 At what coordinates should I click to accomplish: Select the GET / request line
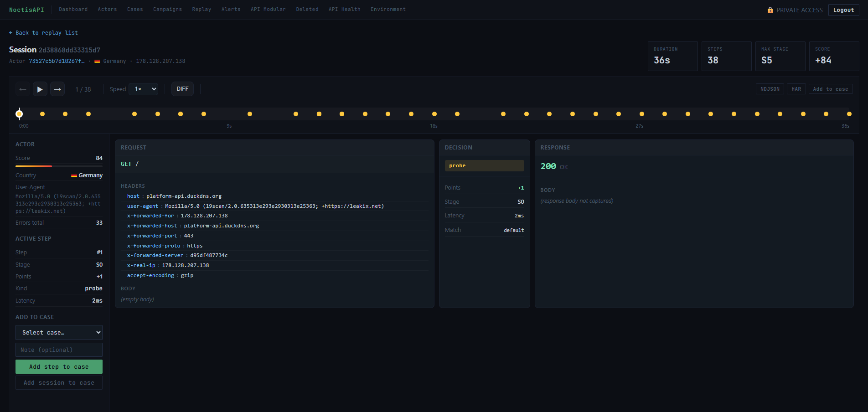[129, 164]
